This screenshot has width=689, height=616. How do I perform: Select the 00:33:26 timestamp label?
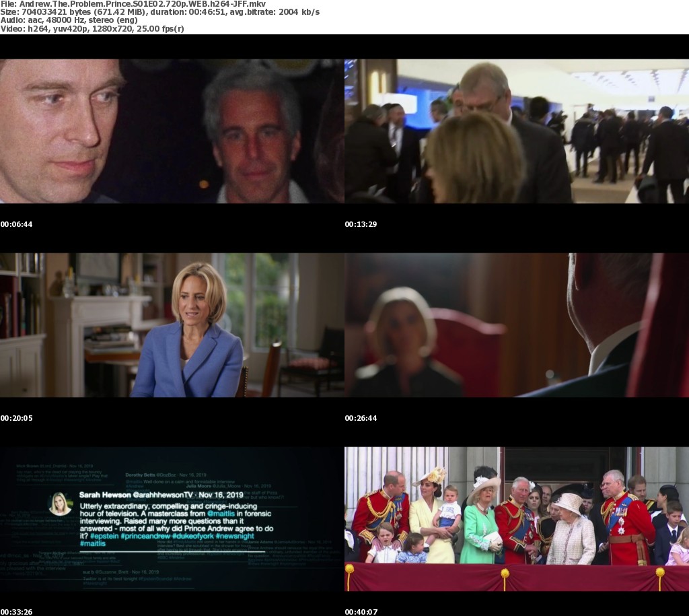pyautogui.click(x=16, y=612)
